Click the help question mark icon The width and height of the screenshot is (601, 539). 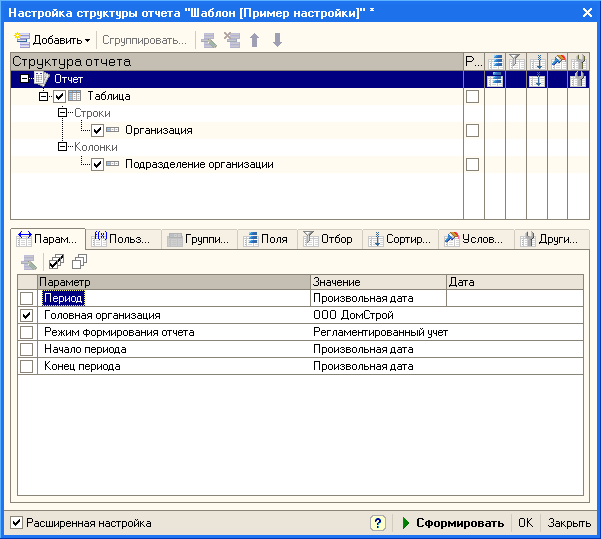377,523
